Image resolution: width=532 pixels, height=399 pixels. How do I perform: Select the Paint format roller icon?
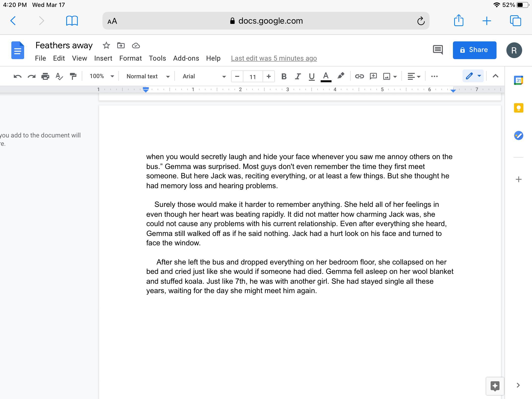pyautogui.click(x=73, y=76)
